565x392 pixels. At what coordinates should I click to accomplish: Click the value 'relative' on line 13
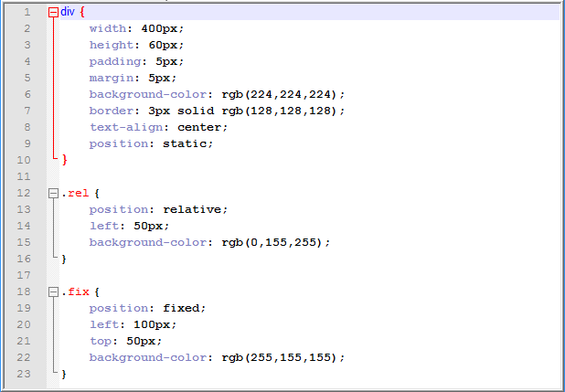click(x=192, y=209)
